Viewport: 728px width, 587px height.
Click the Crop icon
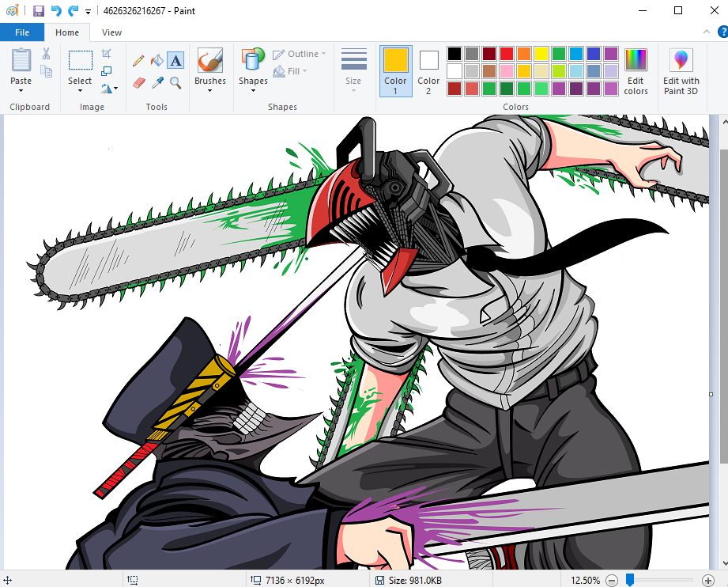(107, 54)
